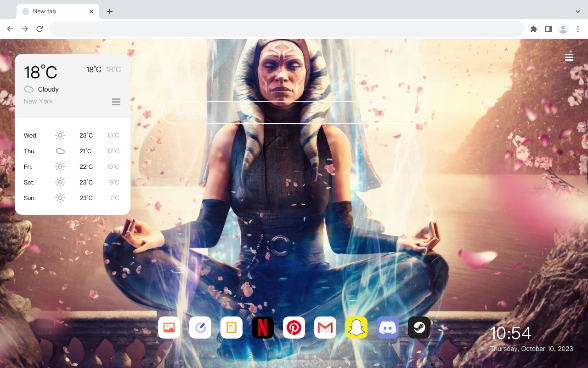Focus the browser address bar
The height and width of the screenshot is (368, 588).
pyautogui.click(x=287, y=29)
